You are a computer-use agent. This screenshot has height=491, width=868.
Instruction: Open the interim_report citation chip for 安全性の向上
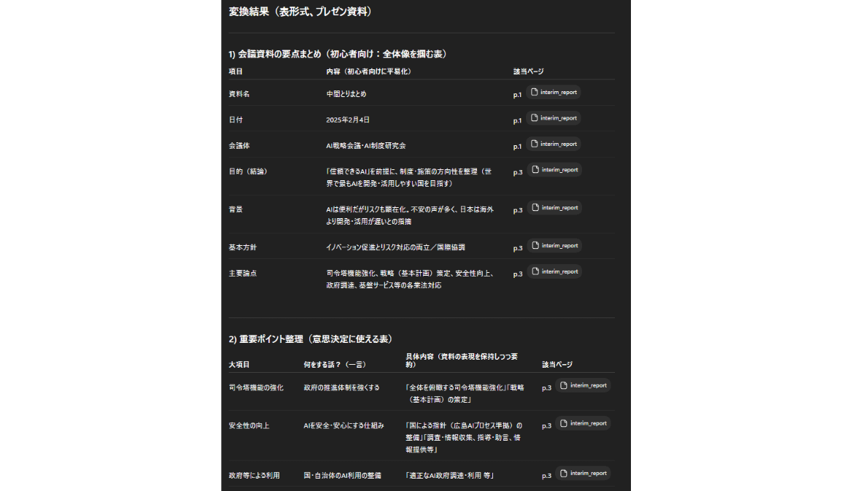coord(583,423)
